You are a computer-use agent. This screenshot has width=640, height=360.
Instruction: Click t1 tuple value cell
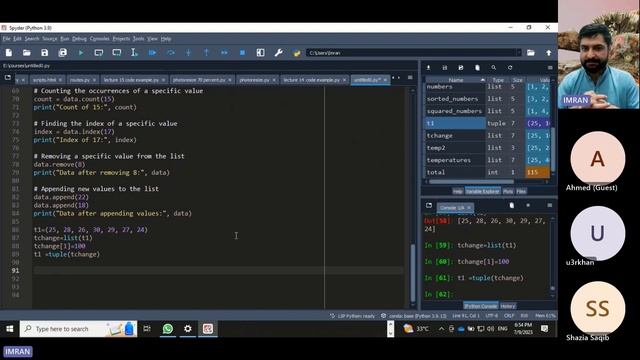[538, 123]
